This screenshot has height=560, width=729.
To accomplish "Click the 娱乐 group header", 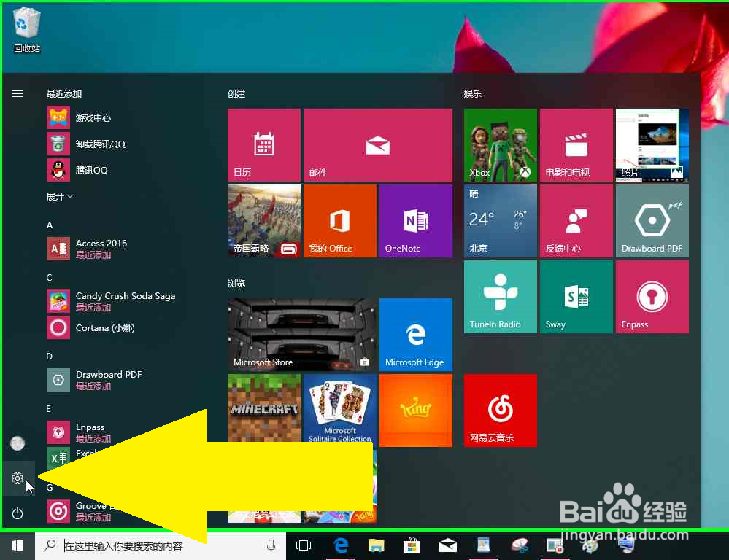I will [x=472, y=94].
